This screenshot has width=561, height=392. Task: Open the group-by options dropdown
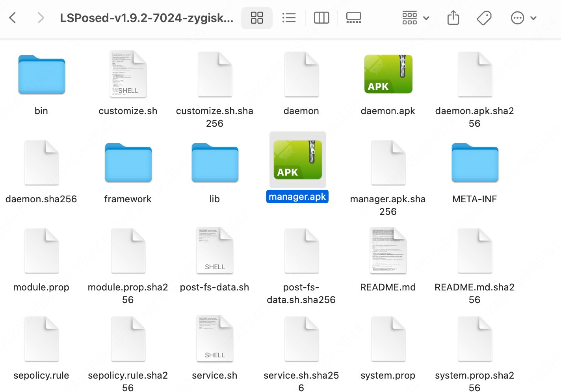(x=416, y=18)
